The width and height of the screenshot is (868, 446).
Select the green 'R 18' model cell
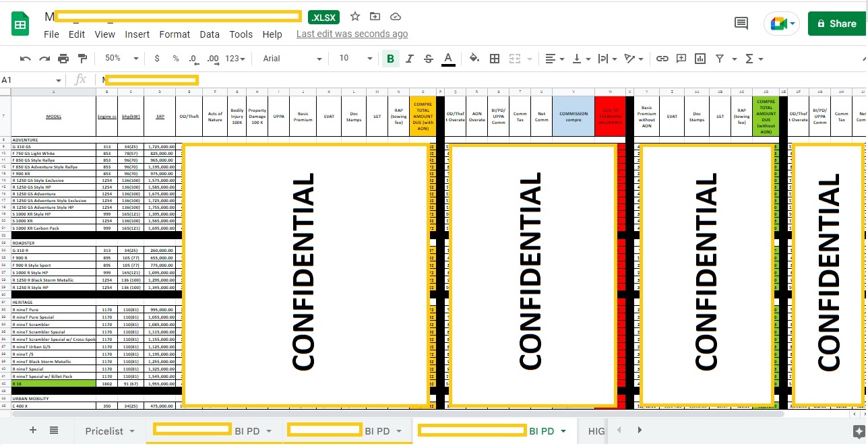point(53,383)
